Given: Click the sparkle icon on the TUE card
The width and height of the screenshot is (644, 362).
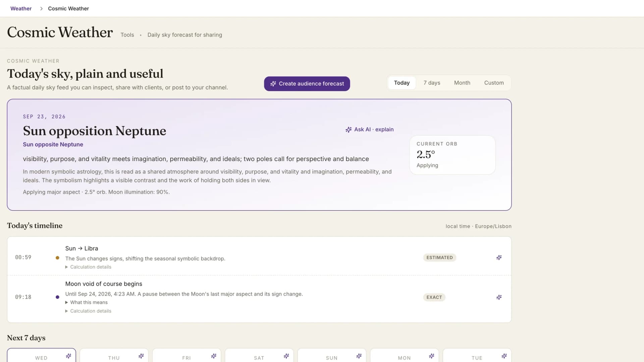Looking at the screenshot, I should 504,356.
